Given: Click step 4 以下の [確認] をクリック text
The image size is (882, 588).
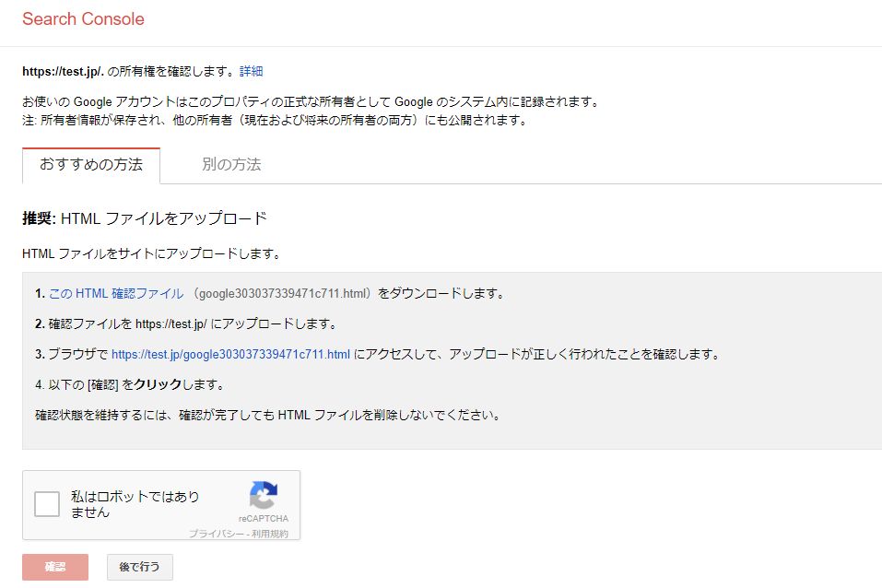Looking at the screenshot, I should (x=130, y=385).
